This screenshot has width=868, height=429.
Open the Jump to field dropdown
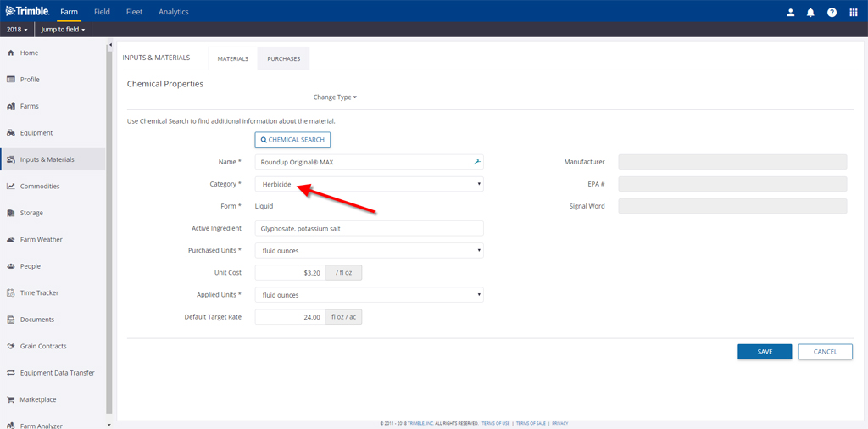tap(63, 29)
